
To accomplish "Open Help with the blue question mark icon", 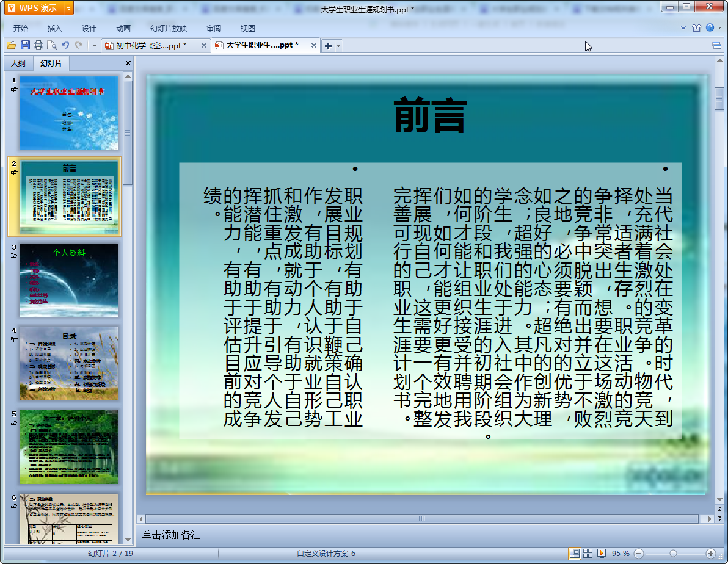I will (710, 28).
